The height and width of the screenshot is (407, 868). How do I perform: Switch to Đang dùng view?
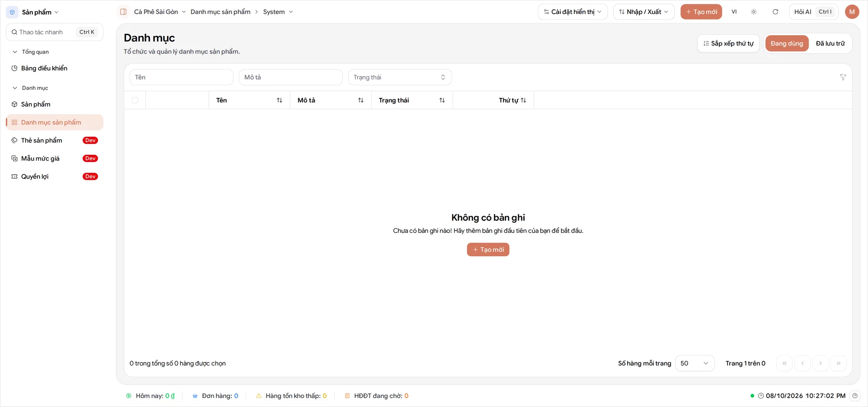787,43
